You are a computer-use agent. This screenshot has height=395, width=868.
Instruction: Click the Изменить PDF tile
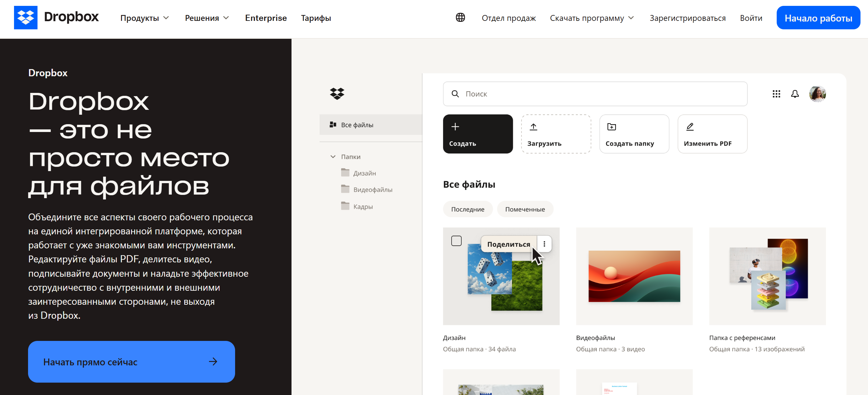[712, 134]
